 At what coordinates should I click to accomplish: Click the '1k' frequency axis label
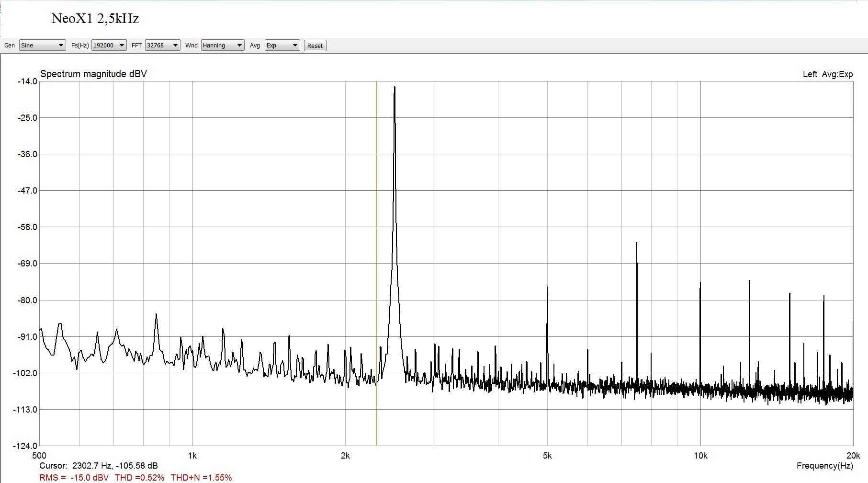tap(192, 456)
